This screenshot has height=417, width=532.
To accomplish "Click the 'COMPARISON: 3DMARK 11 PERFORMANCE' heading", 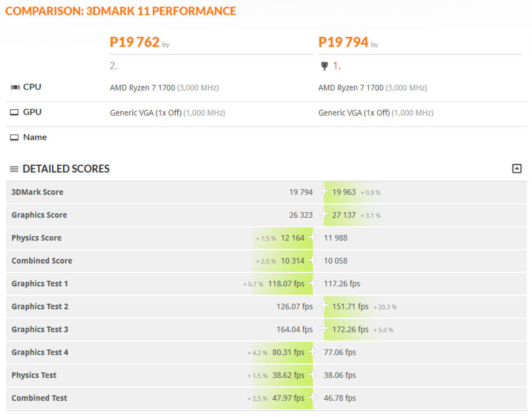I will click(x=120, y=11).
